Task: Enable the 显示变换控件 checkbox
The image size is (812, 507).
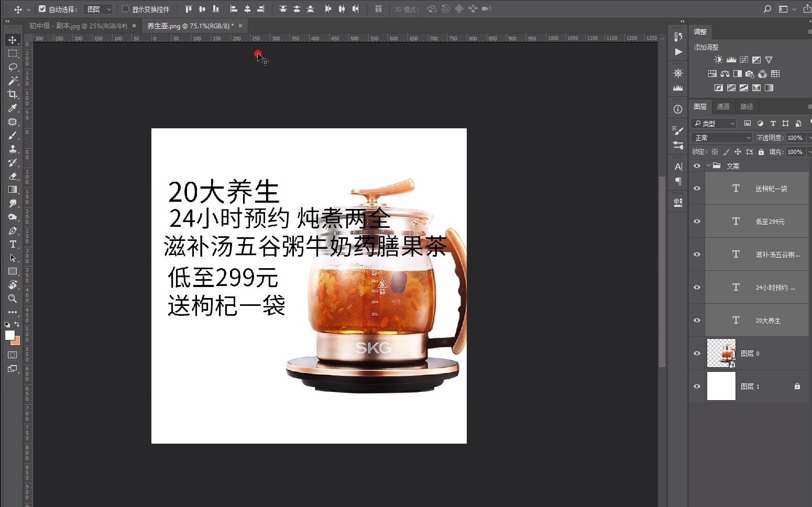Action: [x=125, y=9]
